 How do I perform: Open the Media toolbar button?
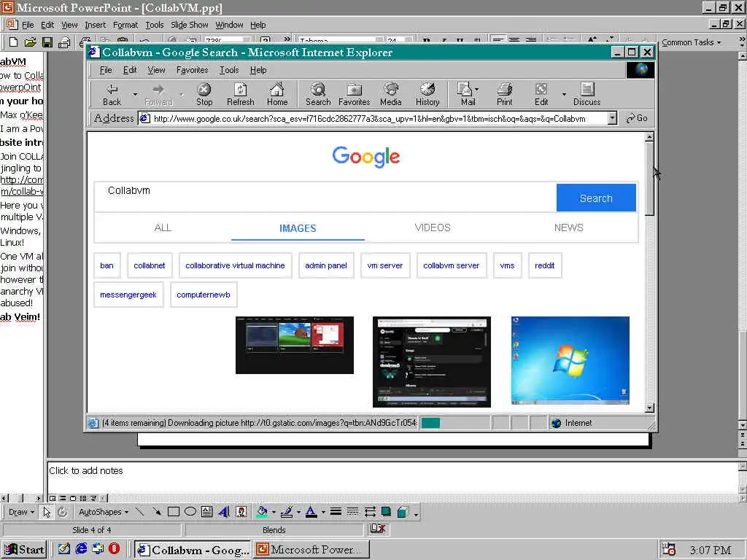click(x=391, y=94)
